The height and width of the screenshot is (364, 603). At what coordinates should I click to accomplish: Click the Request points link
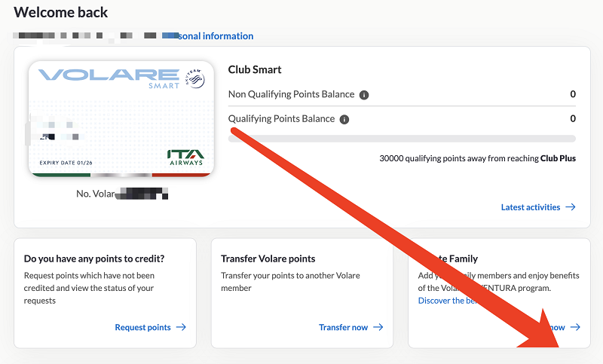click(142, 327)
